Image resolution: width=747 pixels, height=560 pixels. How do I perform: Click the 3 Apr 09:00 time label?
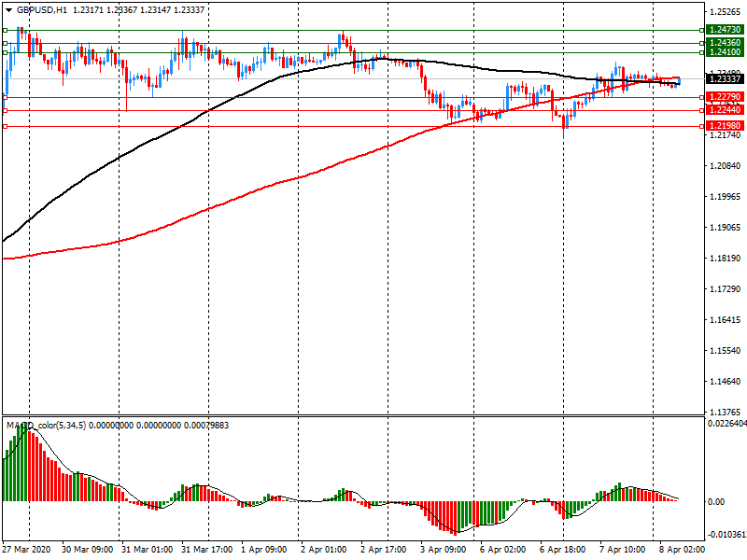[x=443, y=551]
